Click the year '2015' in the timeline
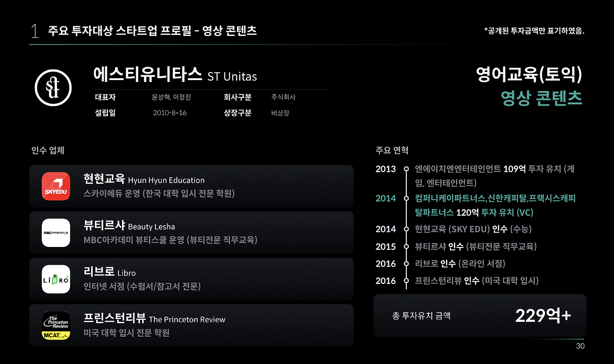This screenshot has height=364, width=614. point(386,247)
